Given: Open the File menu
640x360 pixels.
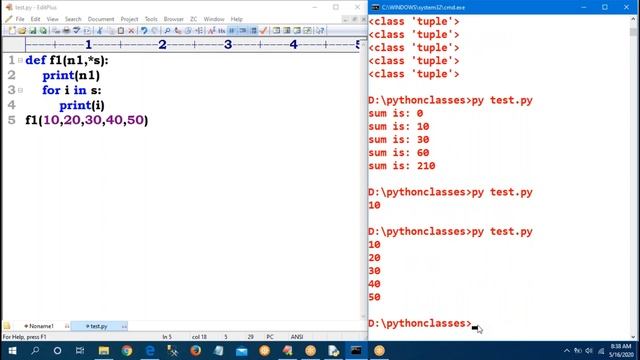Looking at the screenshot, I should tap(20, 19).
